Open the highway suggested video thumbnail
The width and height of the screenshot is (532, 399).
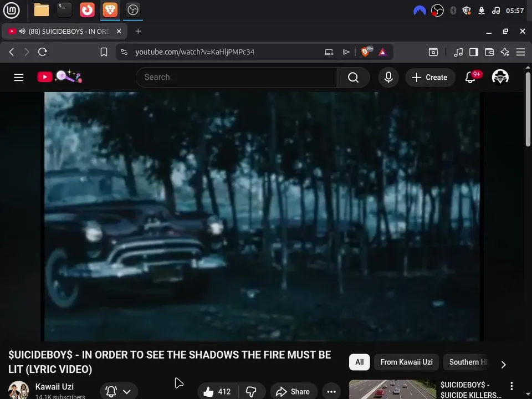[392, 390]
